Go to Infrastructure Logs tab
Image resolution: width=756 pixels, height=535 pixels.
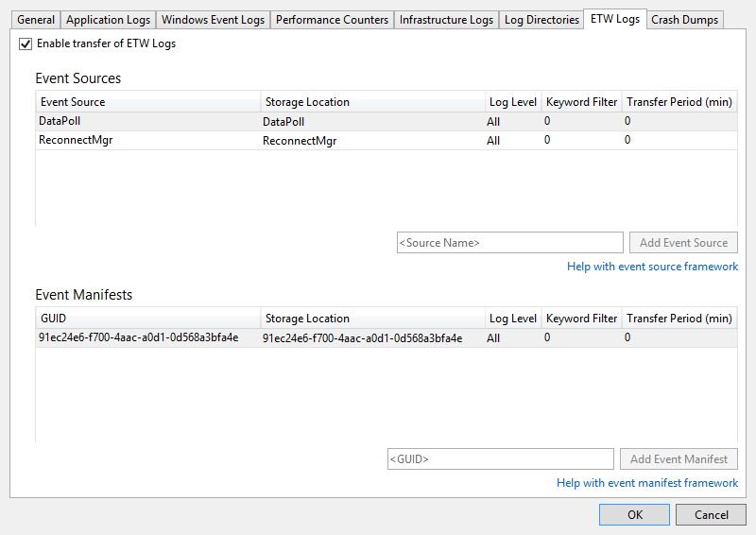(x=446, y=20)
